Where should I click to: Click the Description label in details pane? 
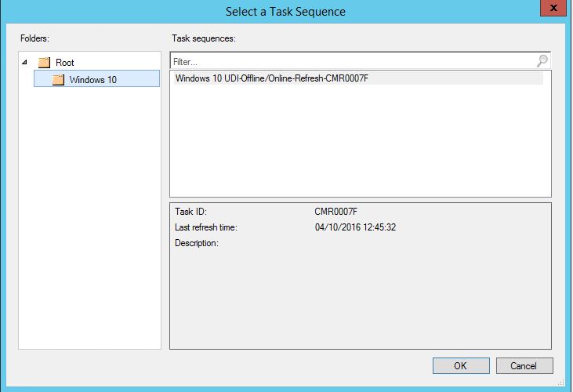coord(196,243)
